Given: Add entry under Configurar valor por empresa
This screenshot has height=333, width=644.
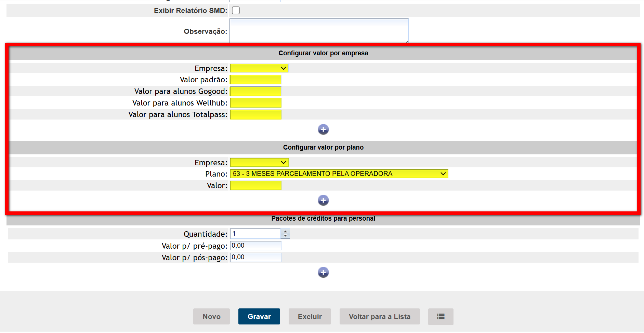Looking at the screenshot, I should click(x=323, y=129).
